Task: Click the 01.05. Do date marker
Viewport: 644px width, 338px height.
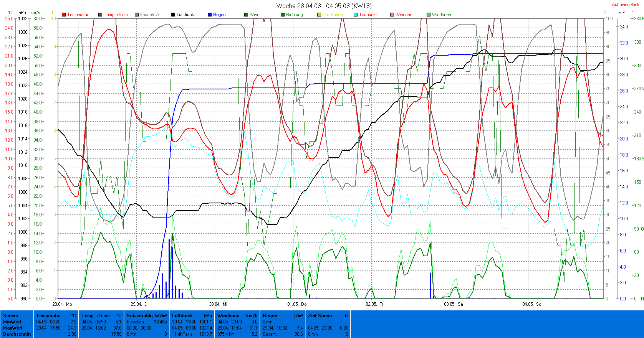Action: click(297, 304)
